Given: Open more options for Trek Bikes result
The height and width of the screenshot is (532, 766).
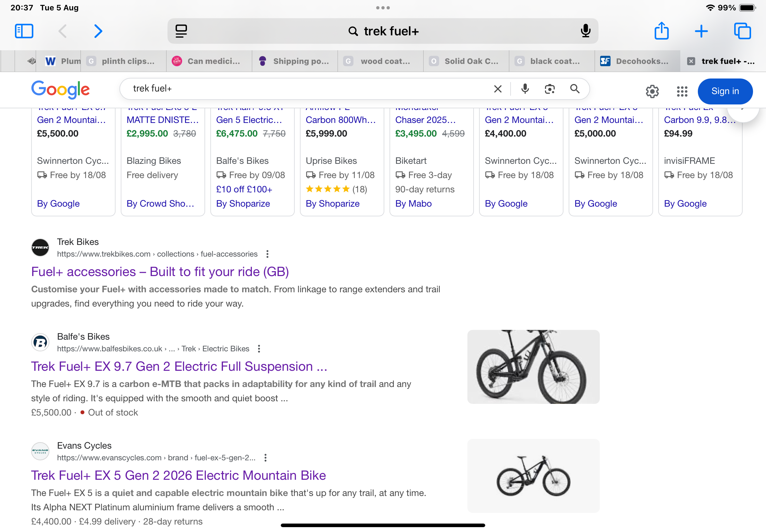Looking at the screenshot, I should tap(267, 254).
